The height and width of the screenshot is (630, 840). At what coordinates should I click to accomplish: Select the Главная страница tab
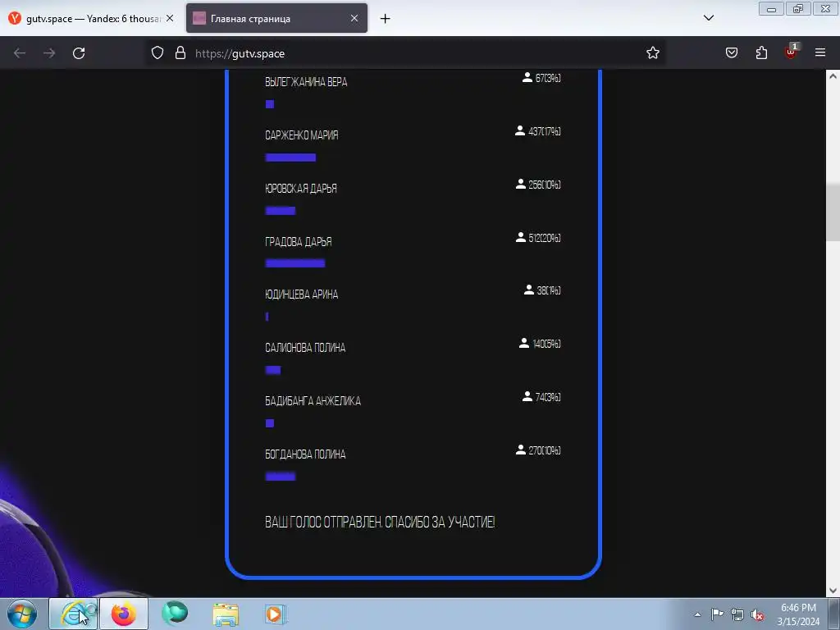(x=276, y=19)
